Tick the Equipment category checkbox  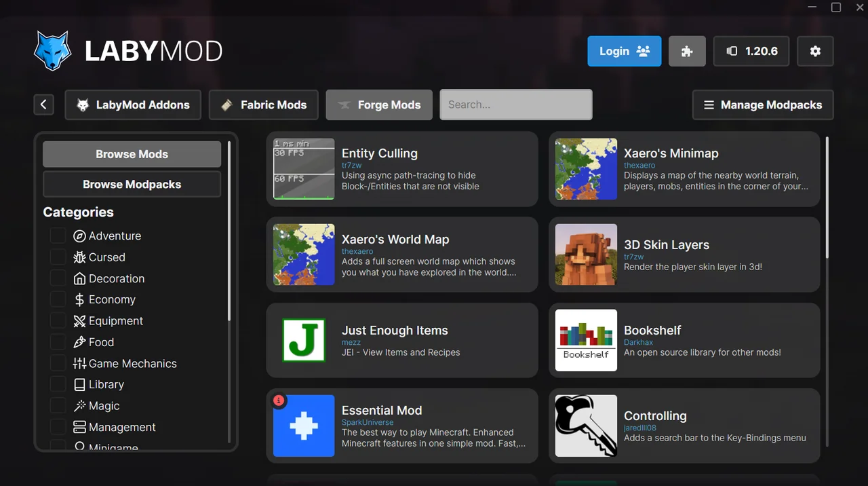[58, 321]
